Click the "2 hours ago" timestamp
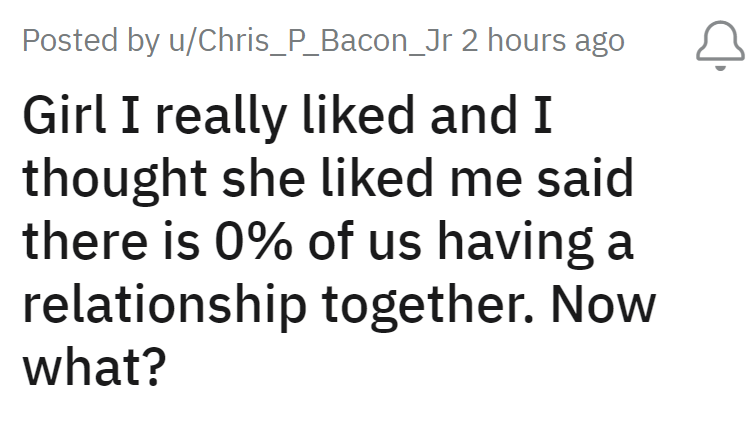Viewport: 751px width, 435px height. 542,42
